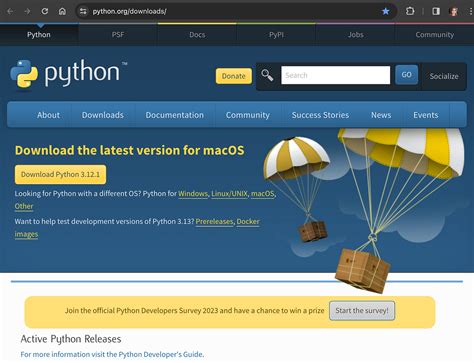Go to the browser home icon

(x=62, y=11)
